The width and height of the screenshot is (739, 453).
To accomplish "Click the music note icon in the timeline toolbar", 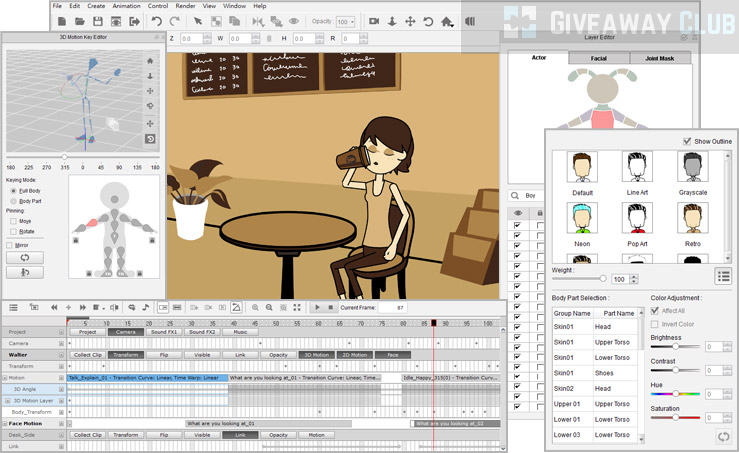I will (146, 307).
